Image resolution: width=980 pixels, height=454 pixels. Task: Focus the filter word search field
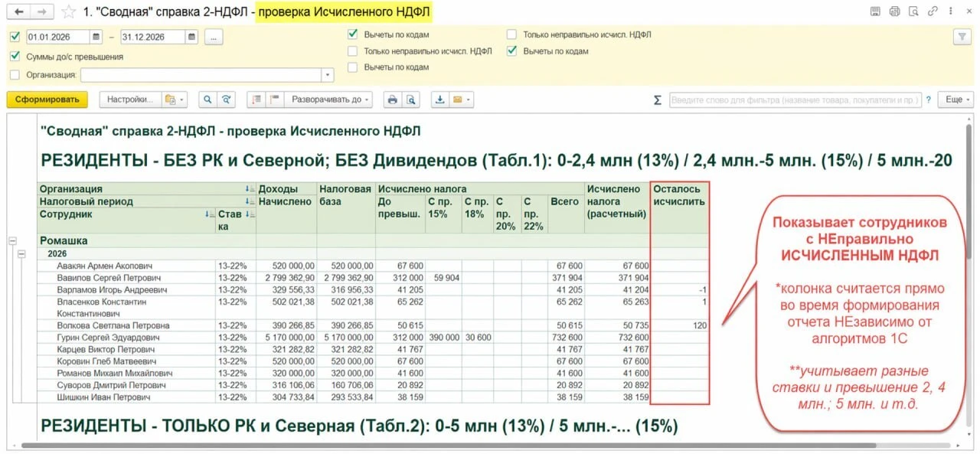(x=794, y=100)
